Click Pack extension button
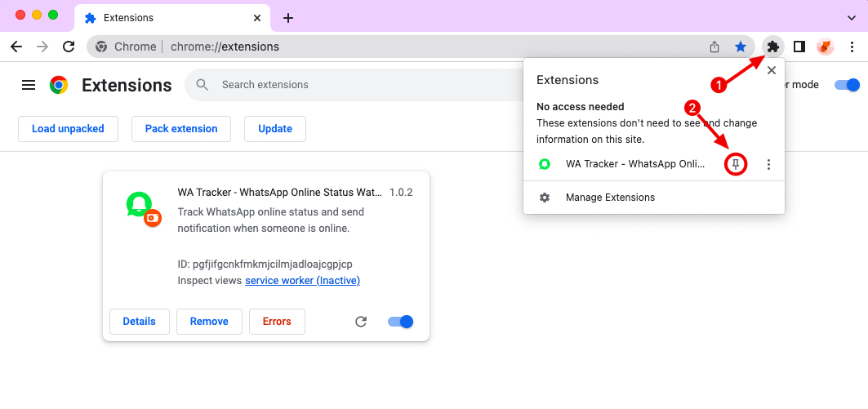The width and height of the screenshot is (868, 409). coord(181,129)
